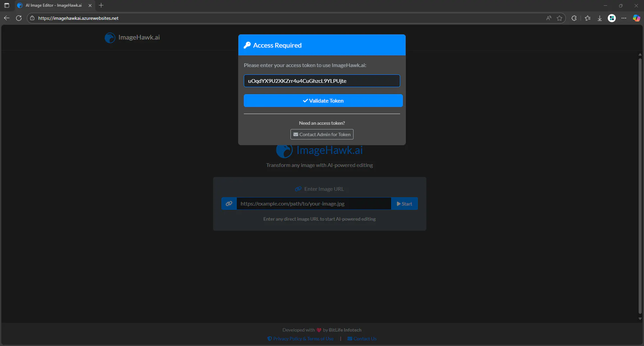
Task: Open the Settings and more menu
Action: tap(624, 18)
